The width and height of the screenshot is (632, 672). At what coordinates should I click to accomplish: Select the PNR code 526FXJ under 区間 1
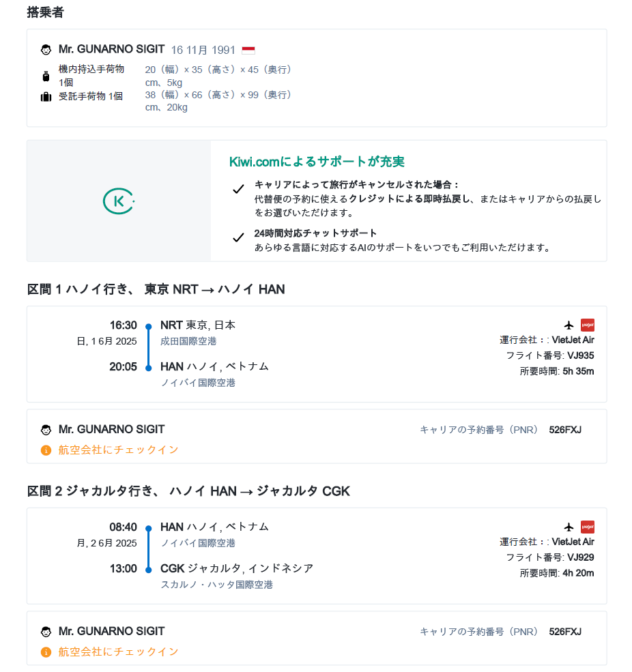(565, 430)
